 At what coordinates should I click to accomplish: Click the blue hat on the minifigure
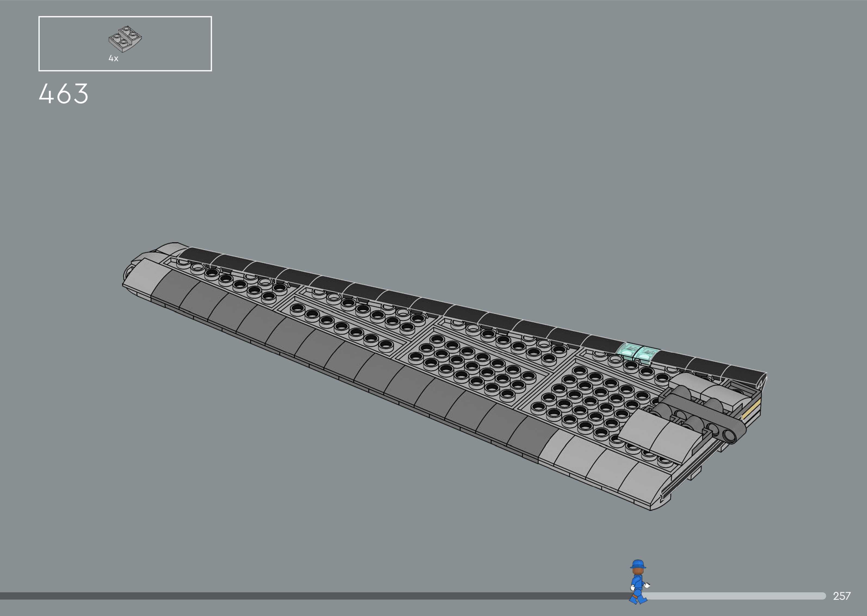(x=638, y=564)
